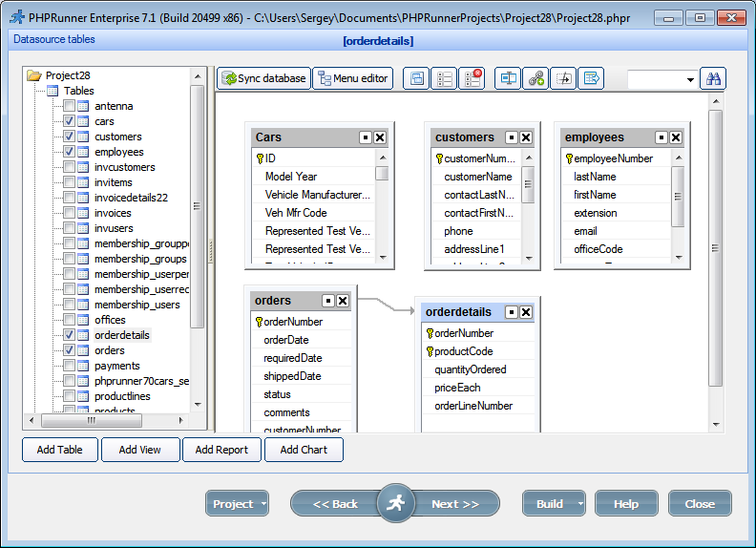The image size is (756, 548).
Task: Click Sync database in the toolbar
Action: click(264, 78)
